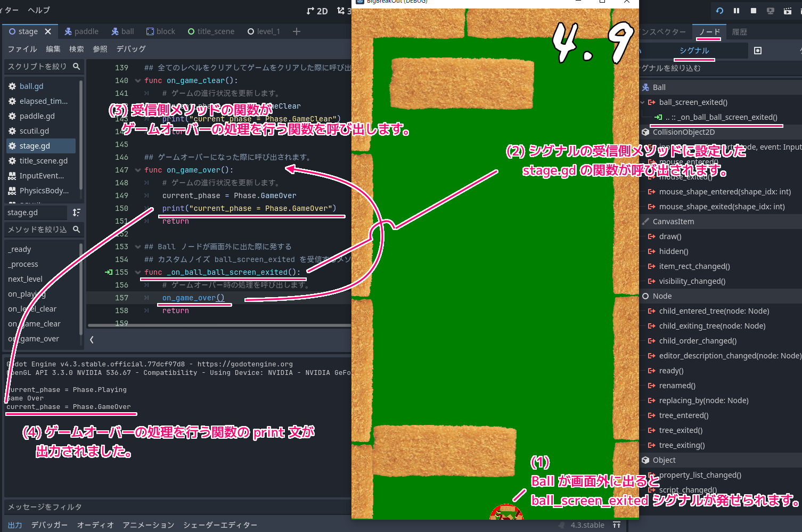Image resolution: width=802 pixels, height=532 pixels.
Task: Collapse the ball_screen_exited() signal entry
Action: [643, 102]
